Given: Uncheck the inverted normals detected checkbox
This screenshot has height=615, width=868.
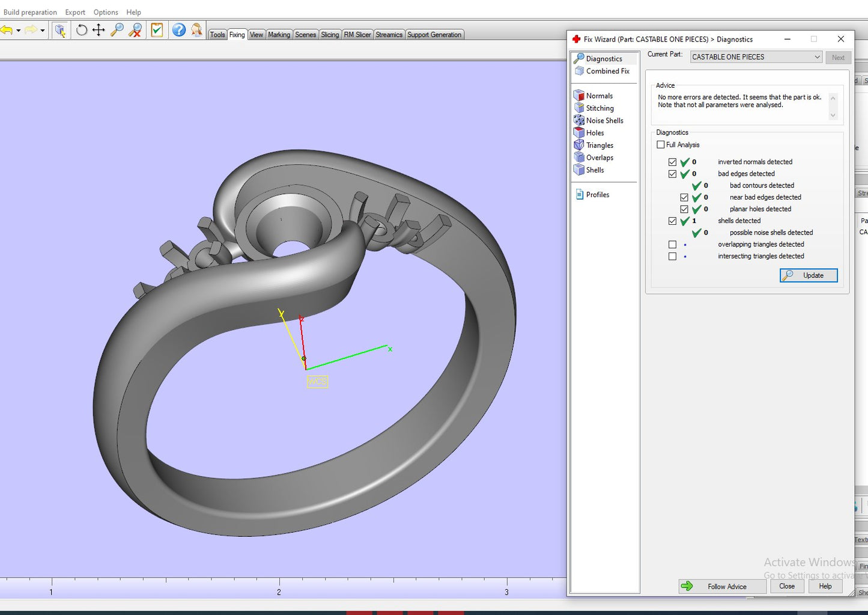Looking at the screenshot, I should tap(672, 162).
